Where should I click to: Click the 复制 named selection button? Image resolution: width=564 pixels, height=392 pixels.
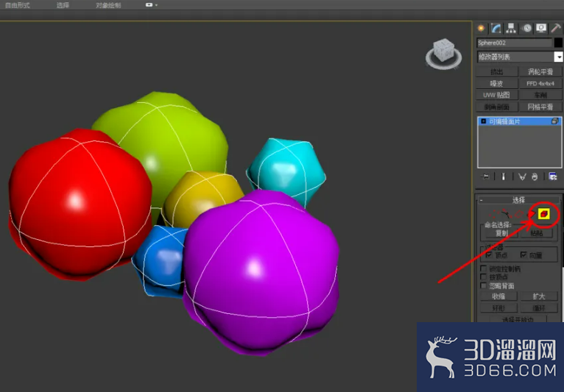501,233
